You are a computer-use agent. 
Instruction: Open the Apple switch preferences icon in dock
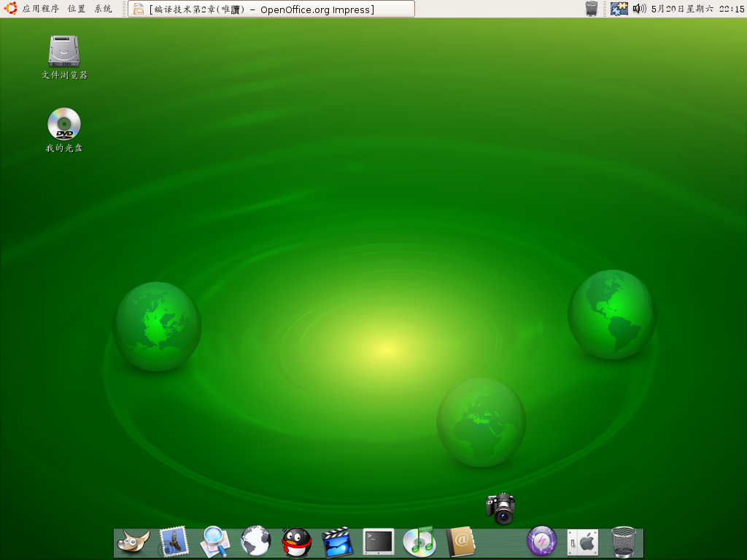(583, 542)
